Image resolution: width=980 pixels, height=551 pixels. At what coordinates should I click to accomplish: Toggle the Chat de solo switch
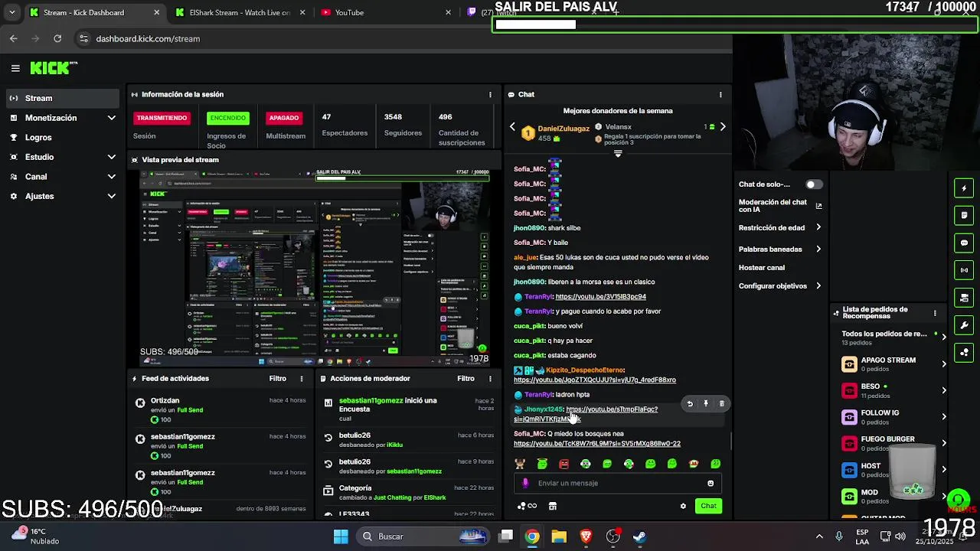coord(814,184)
